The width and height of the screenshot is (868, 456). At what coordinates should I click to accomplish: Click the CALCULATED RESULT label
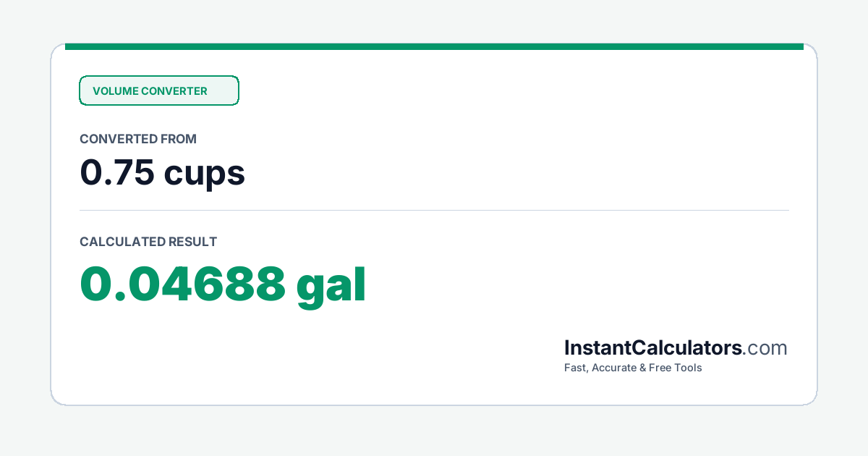tap(148, 242)
